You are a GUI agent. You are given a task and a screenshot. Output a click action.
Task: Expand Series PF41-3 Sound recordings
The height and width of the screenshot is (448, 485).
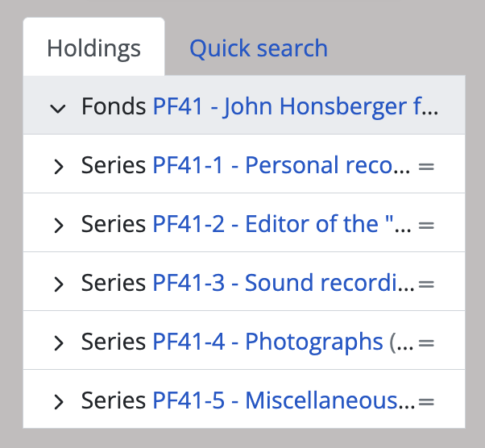(58, 284)
